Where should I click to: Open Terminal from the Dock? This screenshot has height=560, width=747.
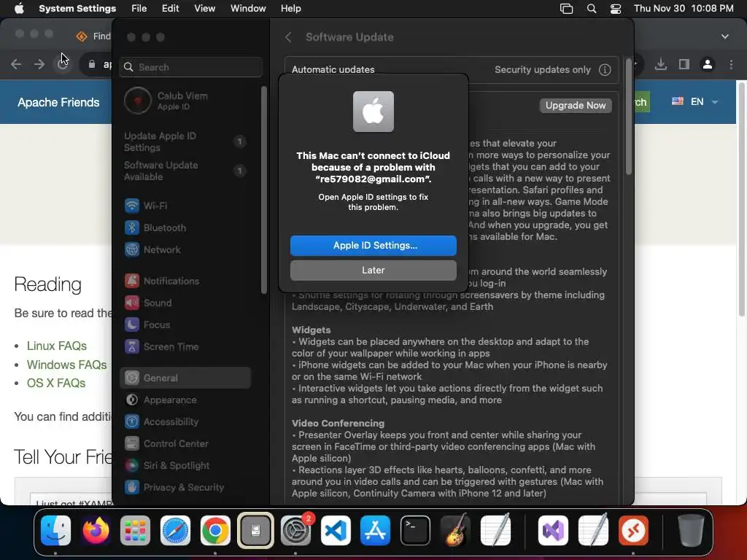click(415, 530)
